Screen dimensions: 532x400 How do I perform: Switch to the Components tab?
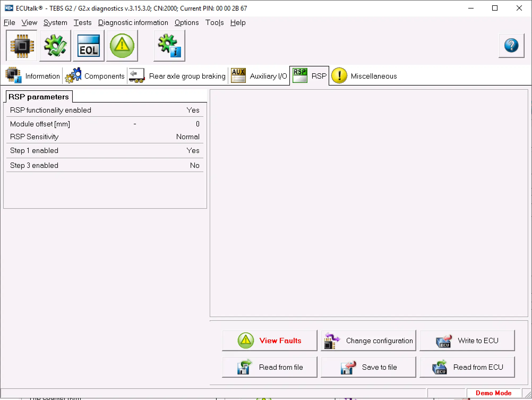click(x=95, y=76)
